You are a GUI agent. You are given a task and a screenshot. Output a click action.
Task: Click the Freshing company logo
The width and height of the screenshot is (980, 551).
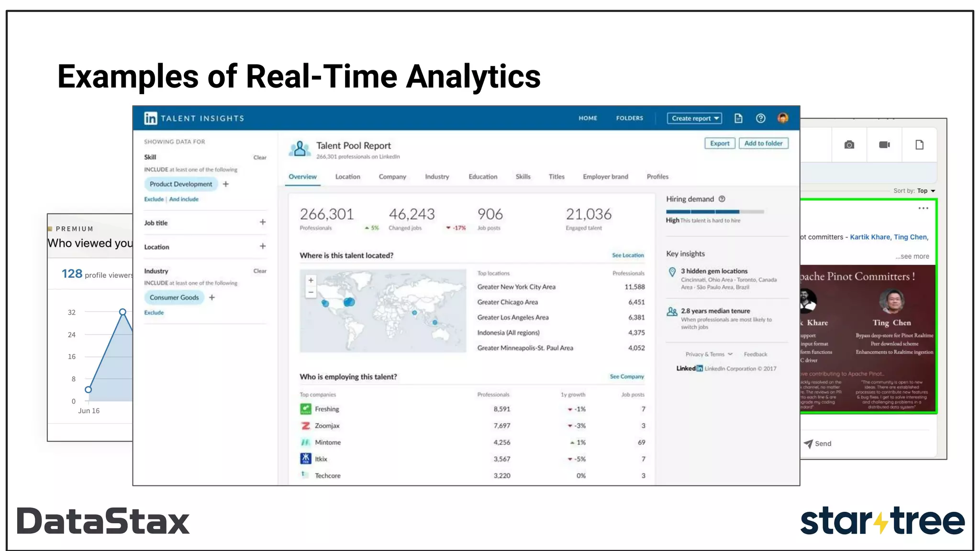305,409
